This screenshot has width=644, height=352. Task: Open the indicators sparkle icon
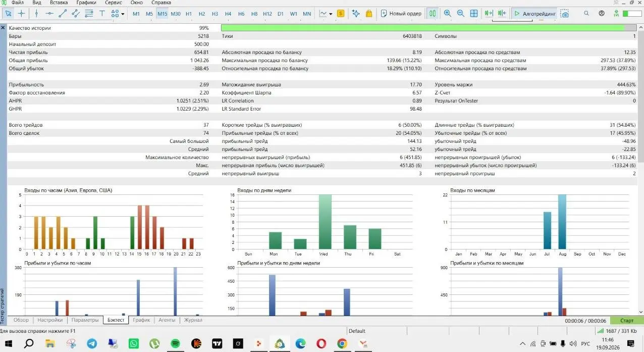tap(356, 14)
